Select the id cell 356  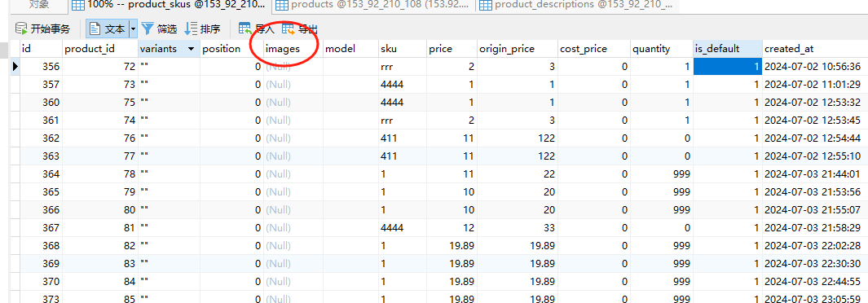(41, 66)
